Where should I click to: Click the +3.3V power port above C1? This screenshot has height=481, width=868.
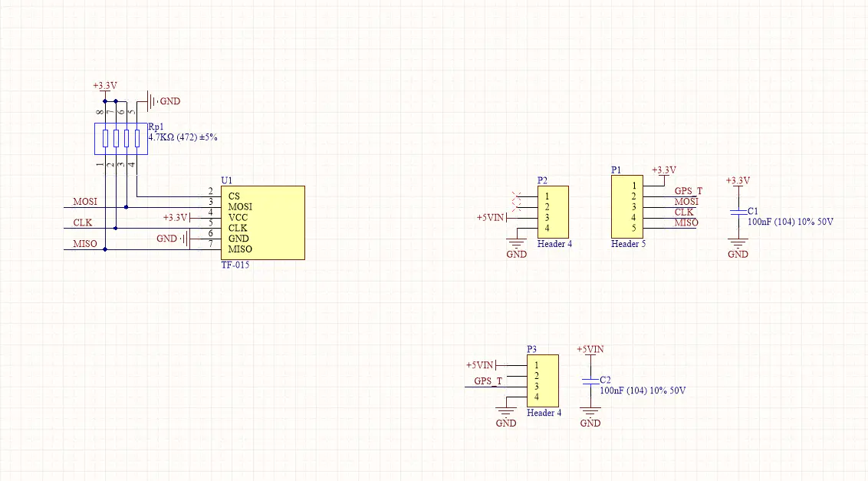(x=737, y=181)
